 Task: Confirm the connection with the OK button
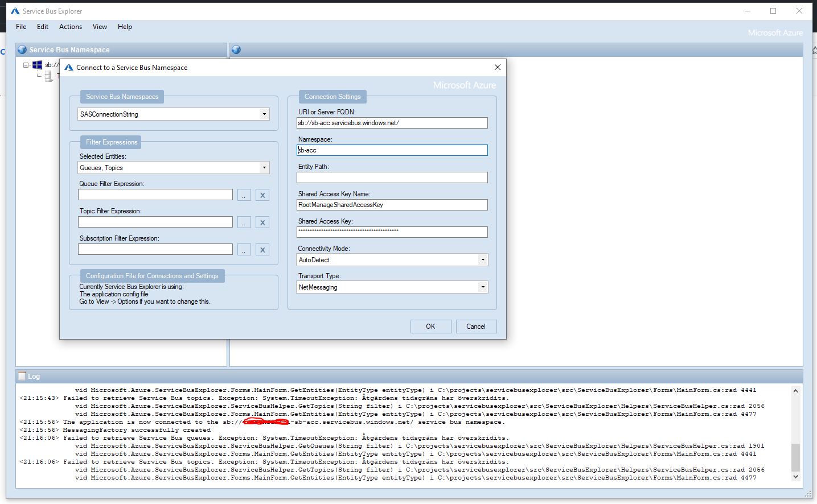pyautogui.click(x=430, y=326)
